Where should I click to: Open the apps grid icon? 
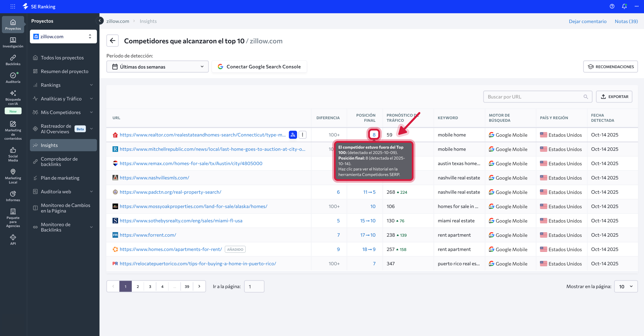13,7
